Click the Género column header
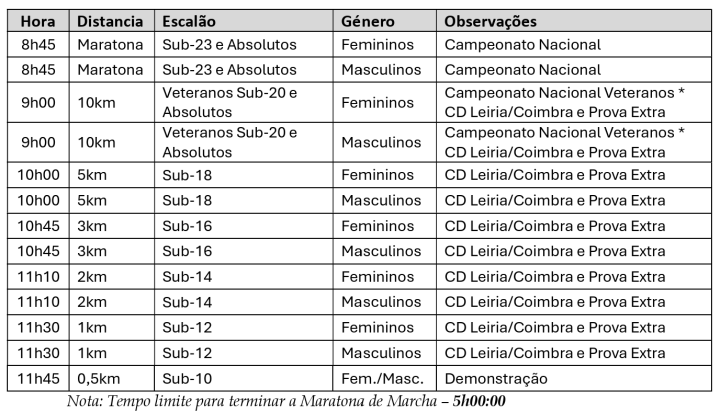 pos(368,21)
